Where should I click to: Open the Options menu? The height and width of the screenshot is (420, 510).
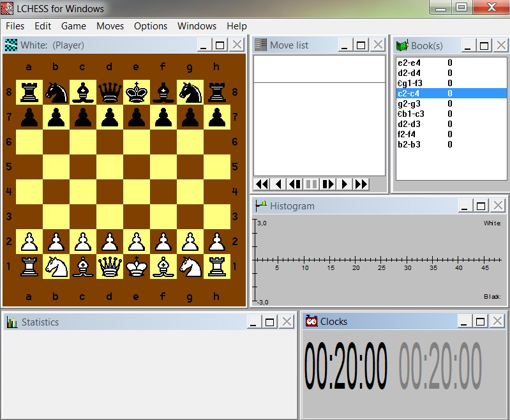tap(151, 26)
